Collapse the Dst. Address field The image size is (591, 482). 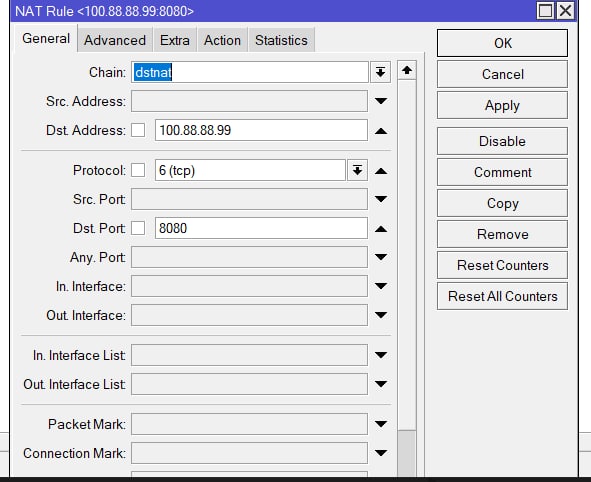point(381,131)
